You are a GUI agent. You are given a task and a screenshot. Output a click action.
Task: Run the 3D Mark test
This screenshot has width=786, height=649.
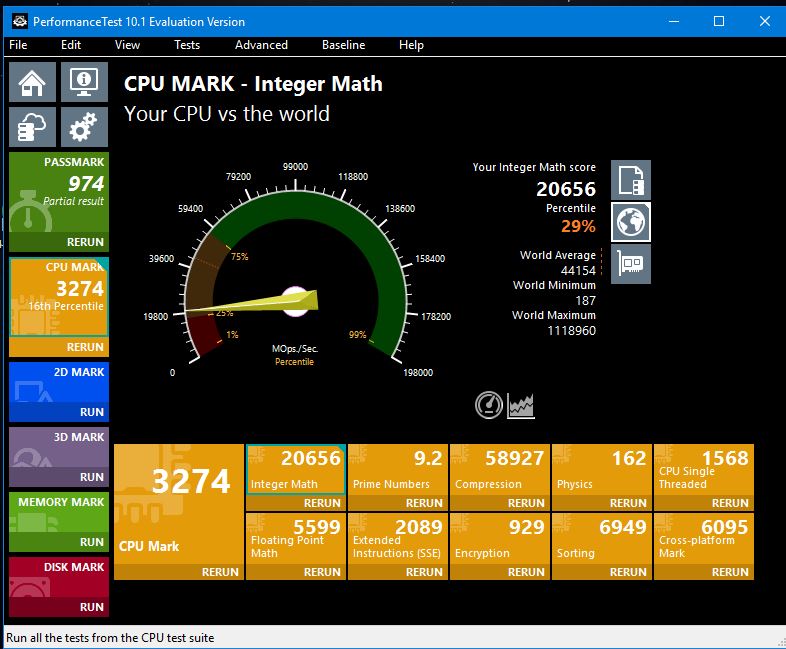[59, 477]
